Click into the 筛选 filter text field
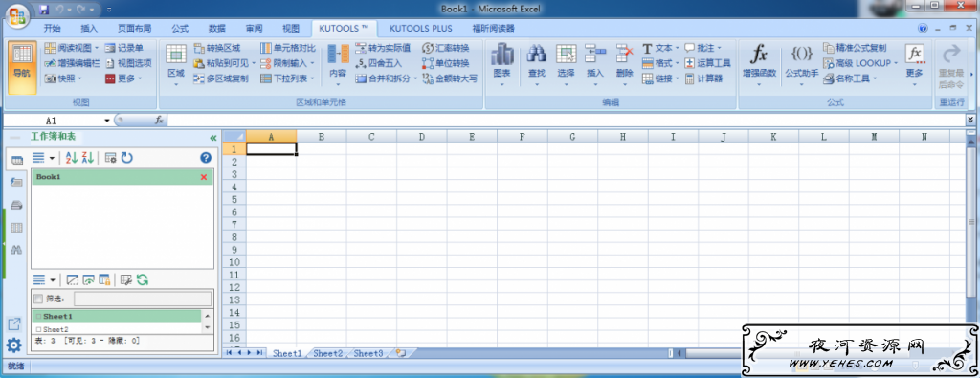 pyautogui.click(x=143, y=299)
